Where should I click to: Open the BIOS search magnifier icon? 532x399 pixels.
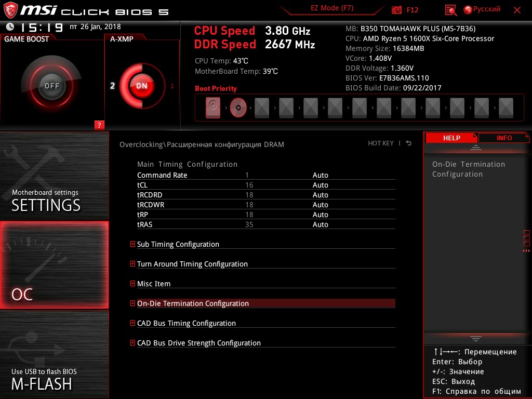450,10
